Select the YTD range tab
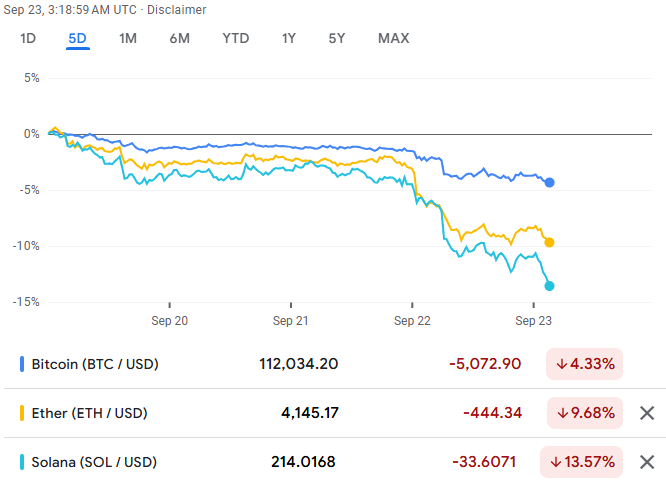 pos(236,39)
